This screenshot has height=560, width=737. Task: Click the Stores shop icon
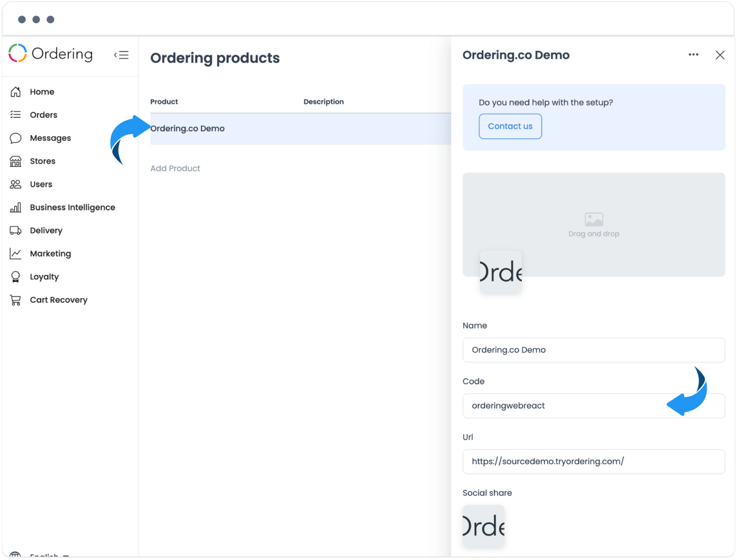(15, 161)
